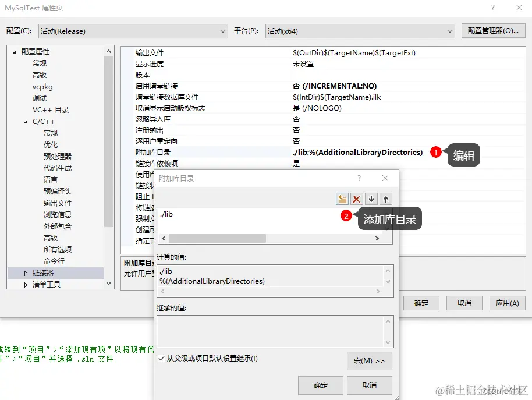Click $(OutDir)$(TargetName)$(TargetExt) value
Image resolution: width=532 pixels, height=400 pixels.
click(x=354, y=53)
